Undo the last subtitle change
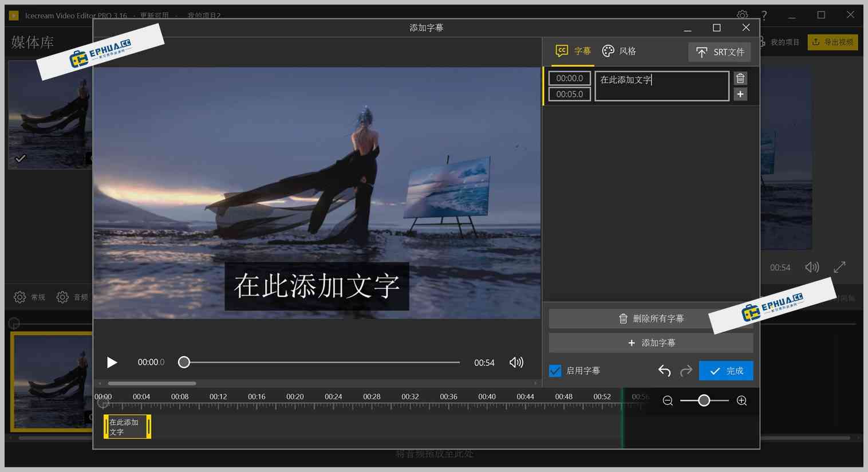Screen dimensions: 868x472 [664, 371]
